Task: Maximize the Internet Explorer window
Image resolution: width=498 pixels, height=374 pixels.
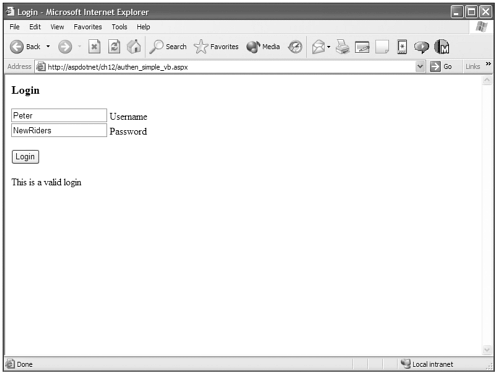Action: click(471, 12)
